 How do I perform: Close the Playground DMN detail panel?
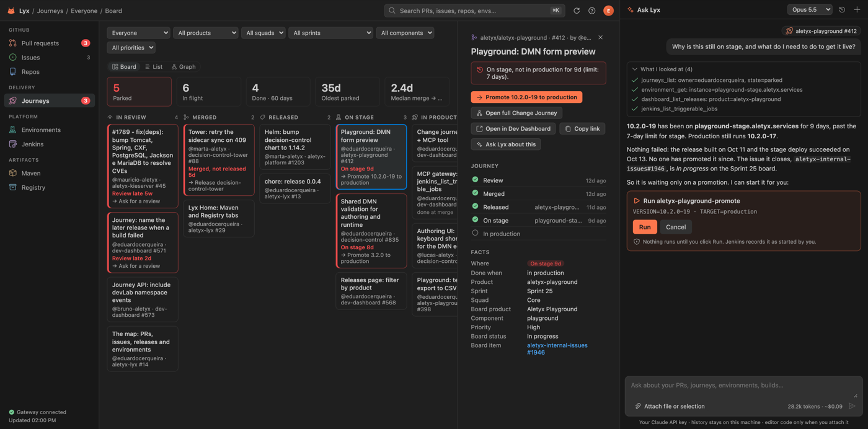pos(600,37)
